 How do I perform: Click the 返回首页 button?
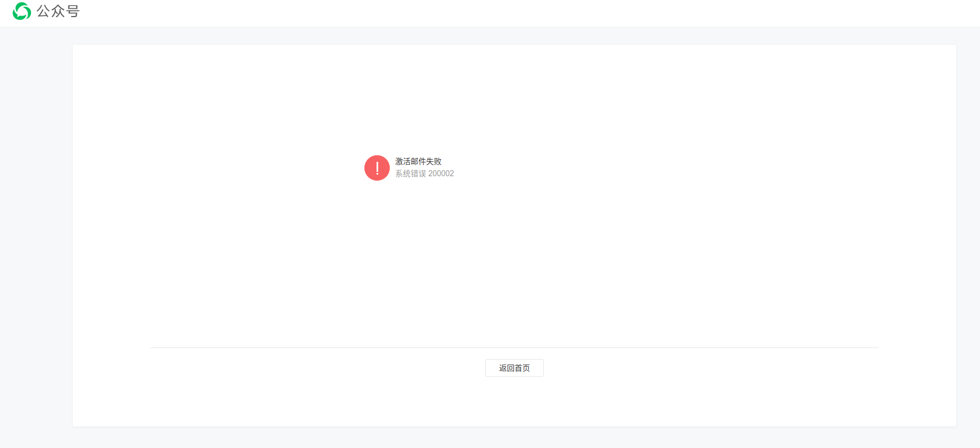(x=515, y=368)
